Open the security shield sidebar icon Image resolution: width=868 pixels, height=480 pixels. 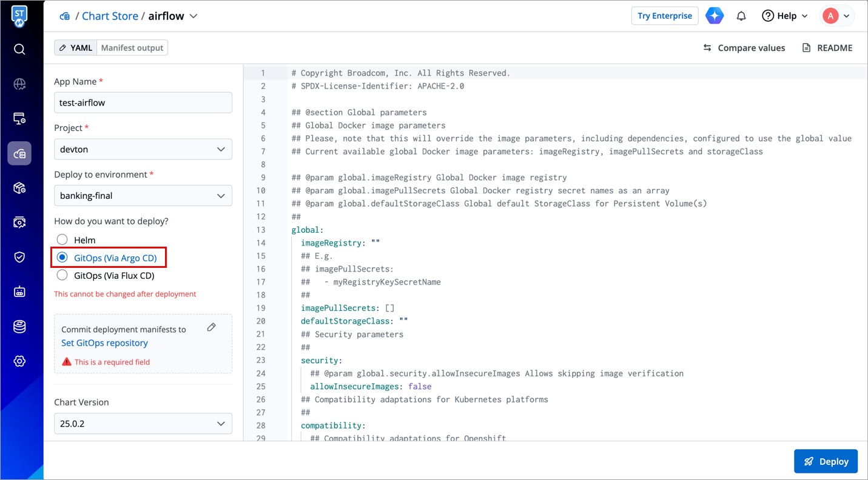pyautogui.click(x=19, y=257)
